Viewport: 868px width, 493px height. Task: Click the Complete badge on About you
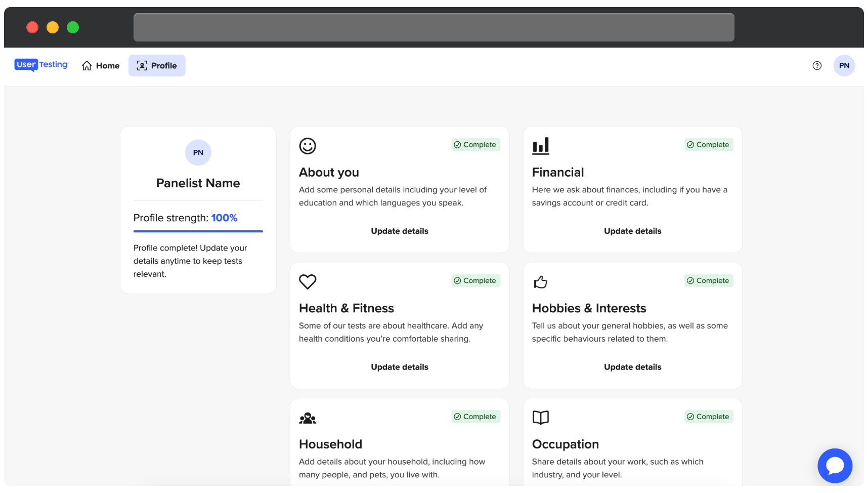click(x=476, y=145)
